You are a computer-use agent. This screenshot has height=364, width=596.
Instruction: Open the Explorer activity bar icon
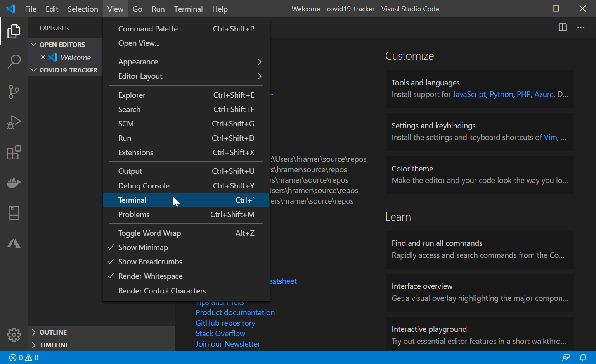(14, 31)
